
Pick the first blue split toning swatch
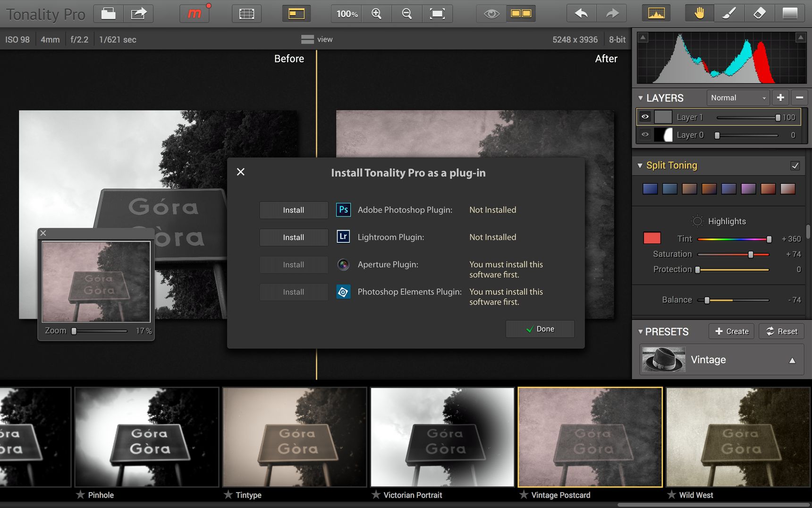pos(650,189)
